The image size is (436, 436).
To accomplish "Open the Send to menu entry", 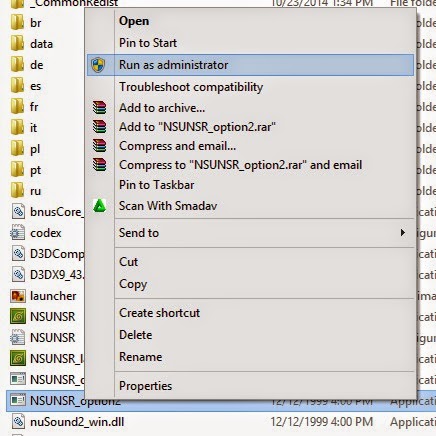I will (x=249, y=233).
